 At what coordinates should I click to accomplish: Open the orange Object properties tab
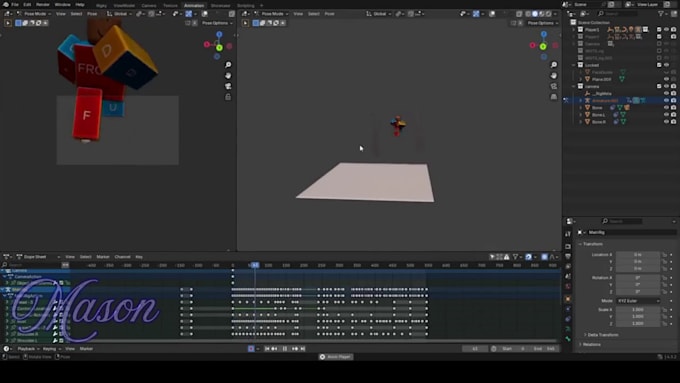(x=568, y=299)
